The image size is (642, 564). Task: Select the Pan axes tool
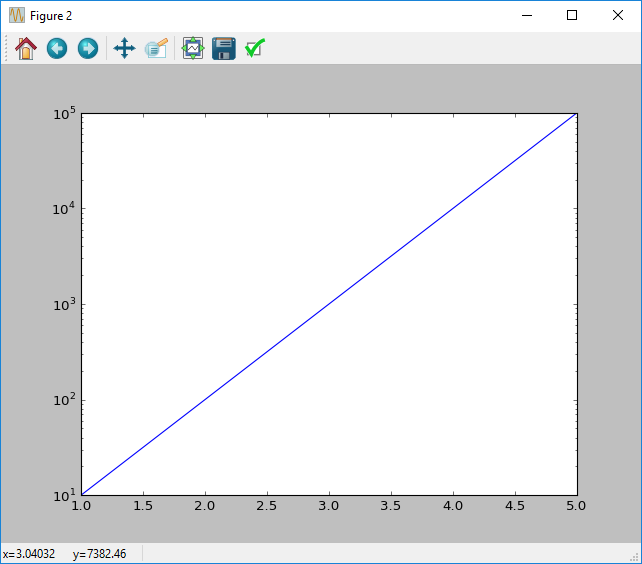coord(124,48)
